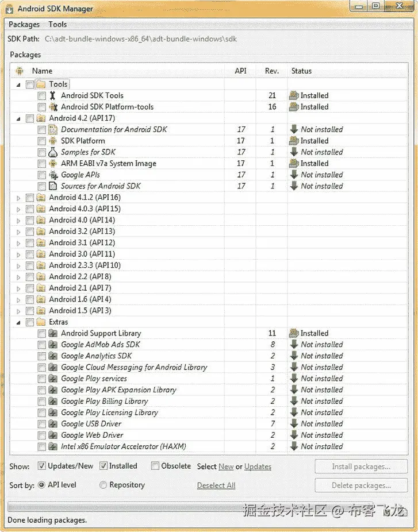Click the Android SDK Platform-tools package icon
The height and width of the screenshot is (532, 418).
pos(53,107)
